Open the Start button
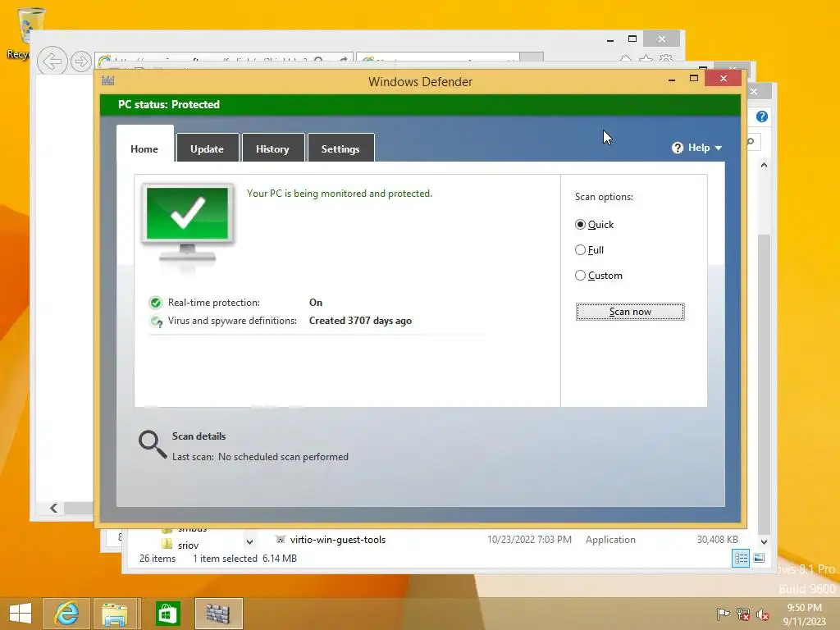The image size is (840, 630). pyautogui.click(x=21, y=614)
